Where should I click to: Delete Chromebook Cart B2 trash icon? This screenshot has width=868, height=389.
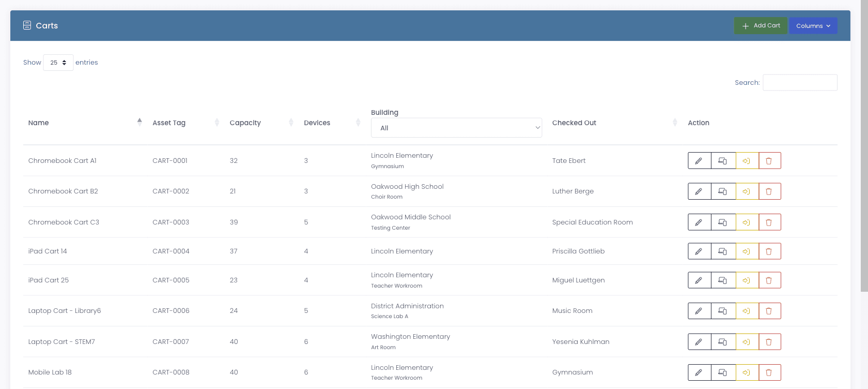tap(769, 191)
